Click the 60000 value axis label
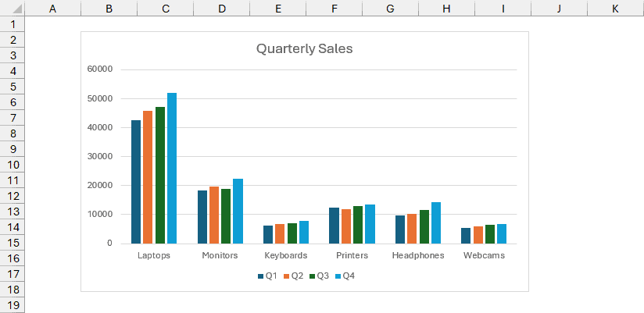 click(100, 69)
